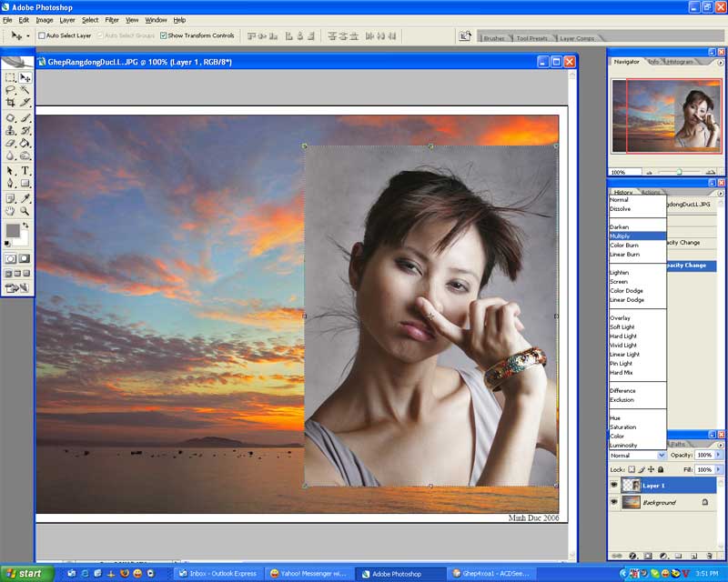Select the History Brush tool
The height and width of the screenshot is (582, 728).
25,130
